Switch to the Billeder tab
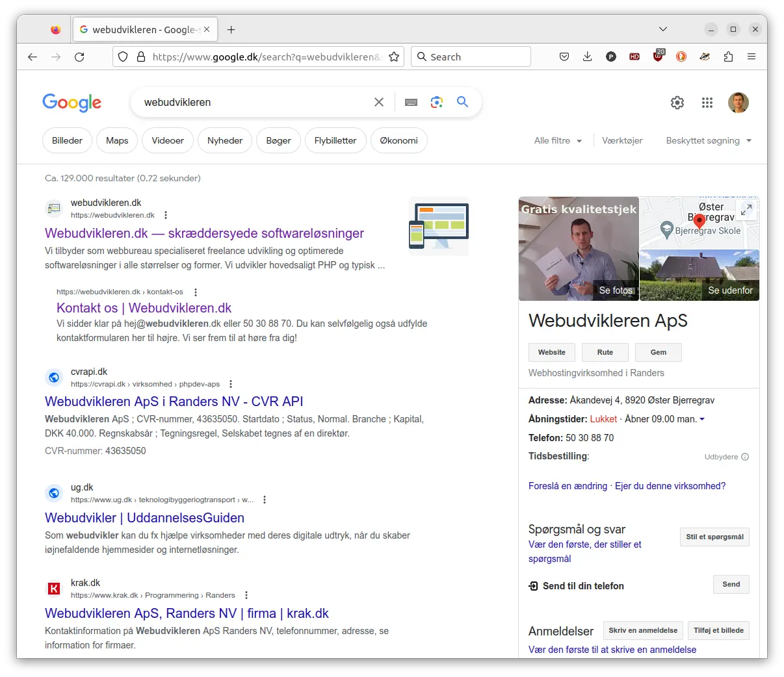Viewport: 784px width, 677px height. (67, 140)
